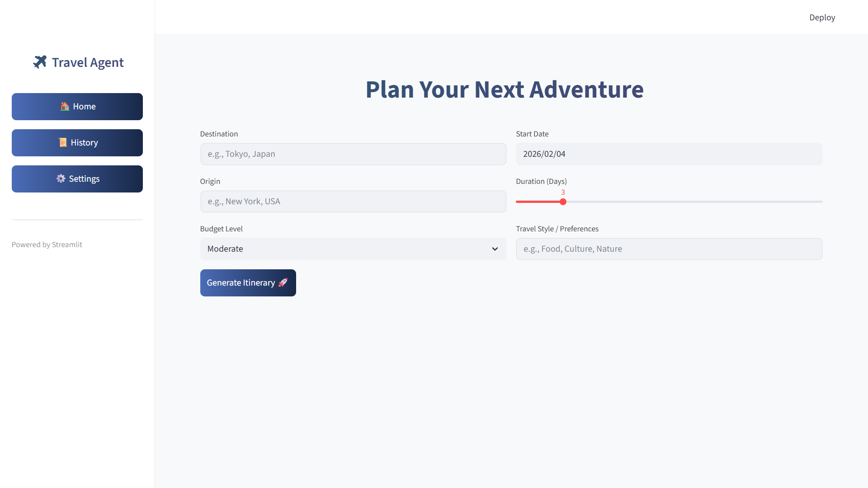Focus the Travel Style Preferences field
Viewport: 868px width, 488px height.
pos(669,249)
